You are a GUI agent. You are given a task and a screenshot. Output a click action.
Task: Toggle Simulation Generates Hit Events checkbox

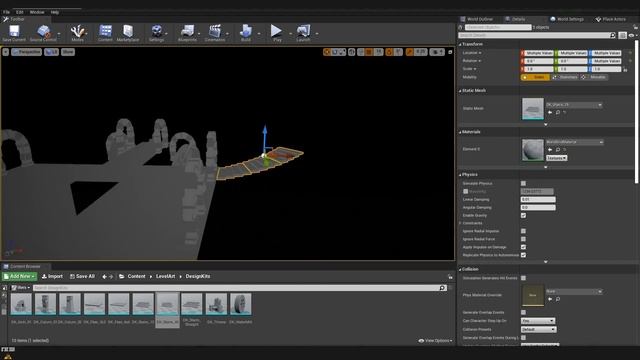click(x=523, y=278)
